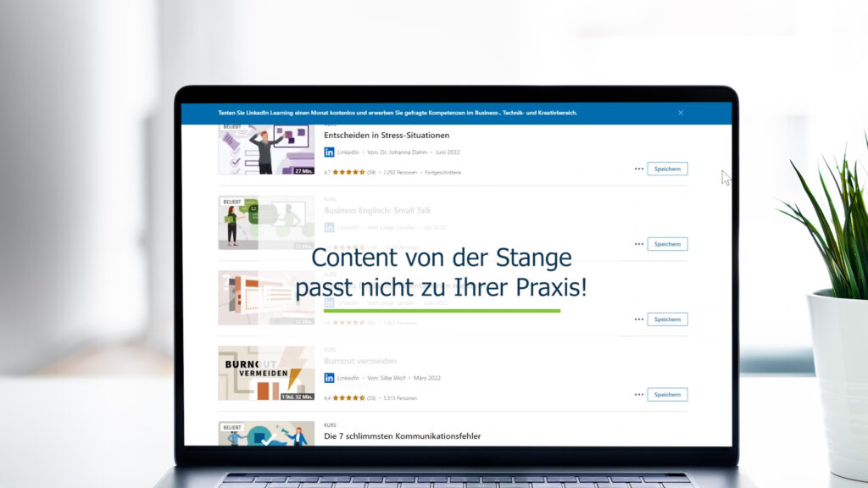Viewport: 868px width, 488px height.
Task: Click BELIEBT badge on Business Englisch thumbnail
Action: pyautogui.click(x=232, y=202)
